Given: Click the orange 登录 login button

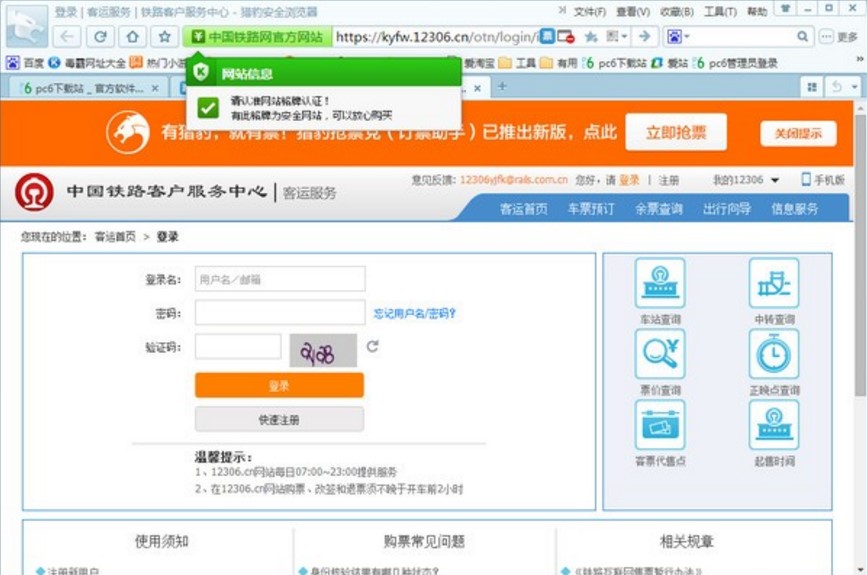Looking at the screenshot, I should click(x=279, y=385).
